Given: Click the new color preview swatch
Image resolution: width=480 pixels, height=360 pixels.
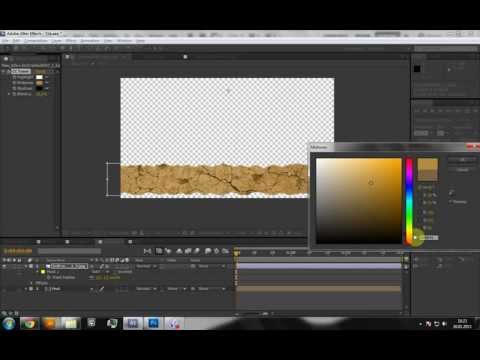Looking at the screenshot, I should pos(427,164).
